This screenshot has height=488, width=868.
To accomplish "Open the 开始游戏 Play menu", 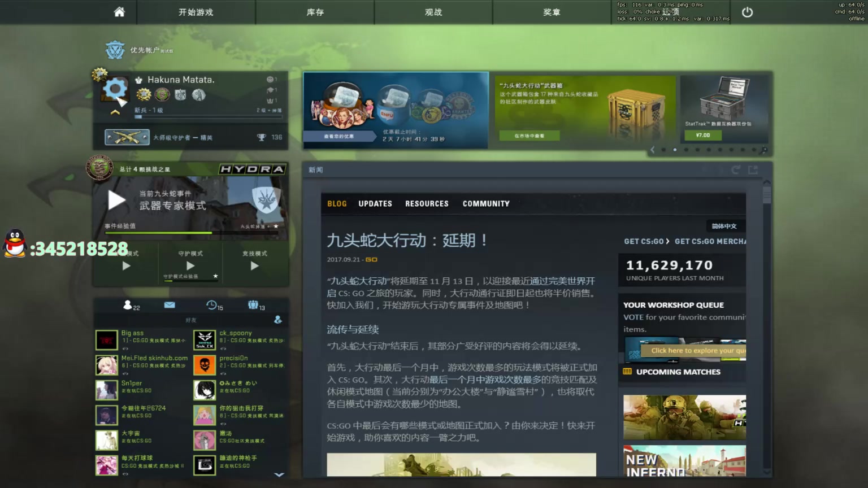I will point(196,12).
